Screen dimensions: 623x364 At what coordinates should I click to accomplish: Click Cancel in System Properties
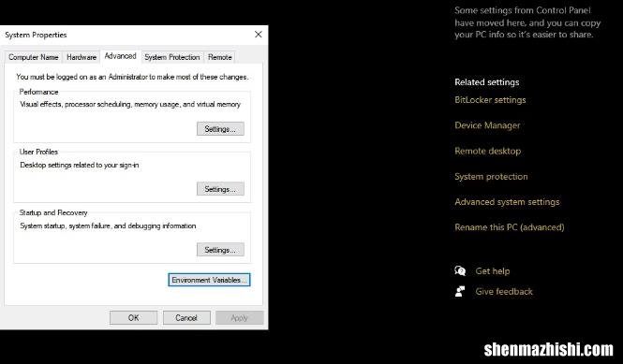point(186,317)
